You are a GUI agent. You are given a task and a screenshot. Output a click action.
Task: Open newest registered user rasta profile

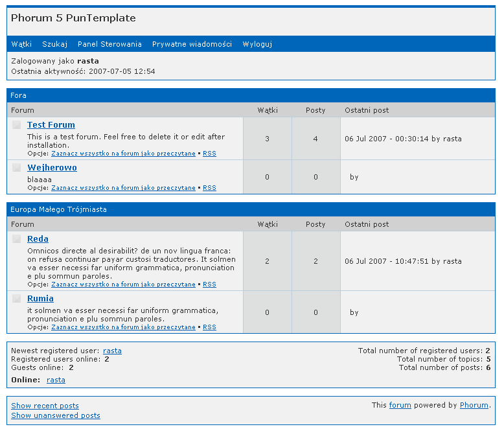pos(112,351)
